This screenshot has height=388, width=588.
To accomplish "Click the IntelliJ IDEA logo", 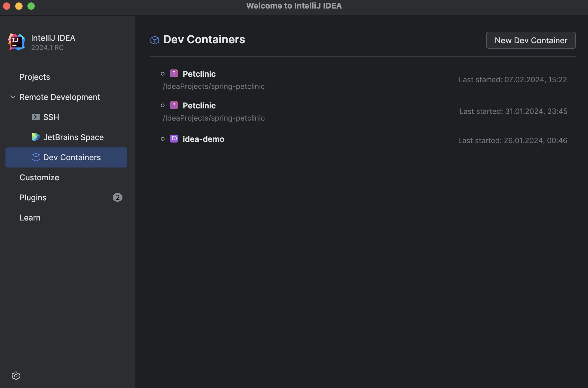I will click(x=16, y=42).
